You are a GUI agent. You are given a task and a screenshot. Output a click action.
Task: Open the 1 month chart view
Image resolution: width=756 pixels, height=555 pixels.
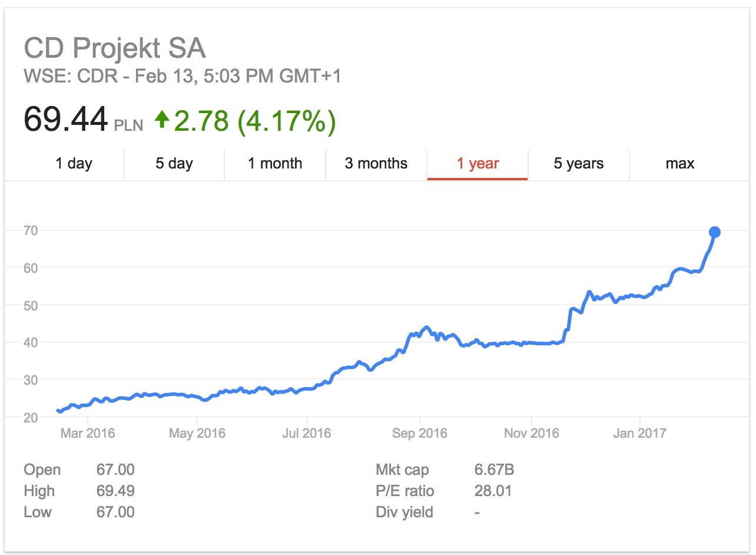coord(275,163)
